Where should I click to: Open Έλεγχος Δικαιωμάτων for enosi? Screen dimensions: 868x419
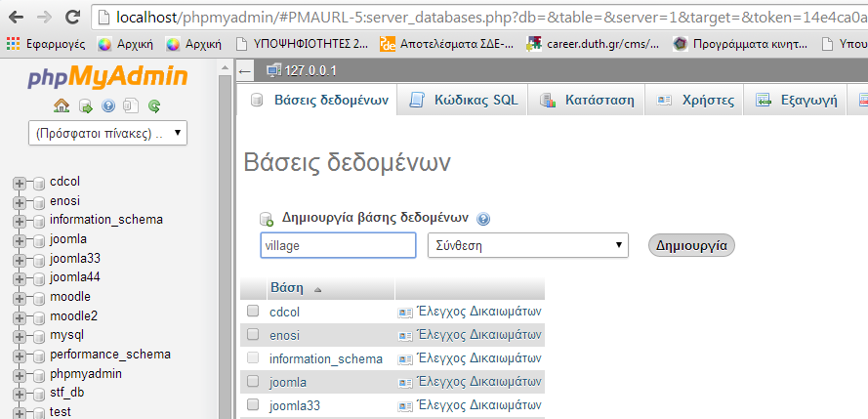[478, 334]
